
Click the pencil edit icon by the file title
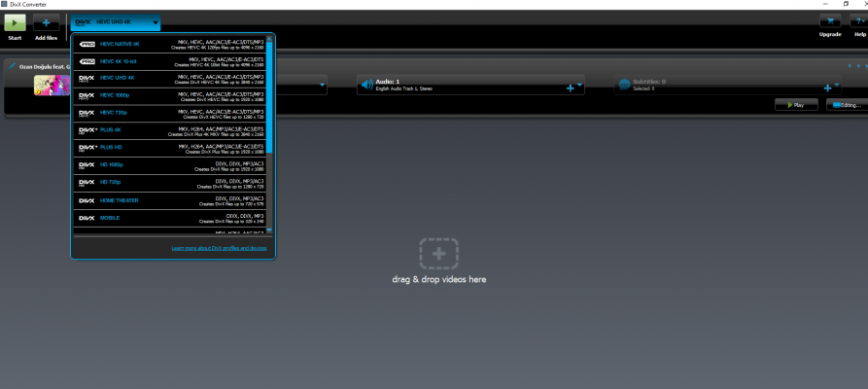(x=13, y=66)
